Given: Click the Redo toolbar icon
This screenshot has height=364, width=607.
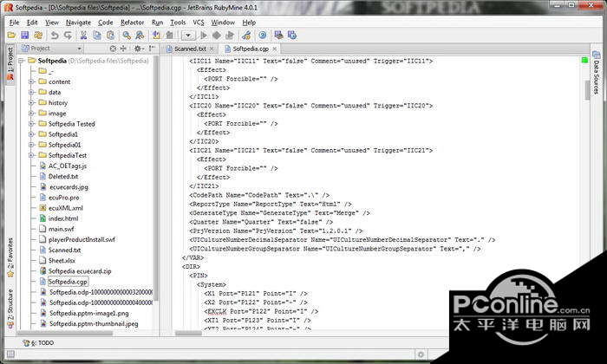Looking at the screenshot, I should tap(68, 36).
